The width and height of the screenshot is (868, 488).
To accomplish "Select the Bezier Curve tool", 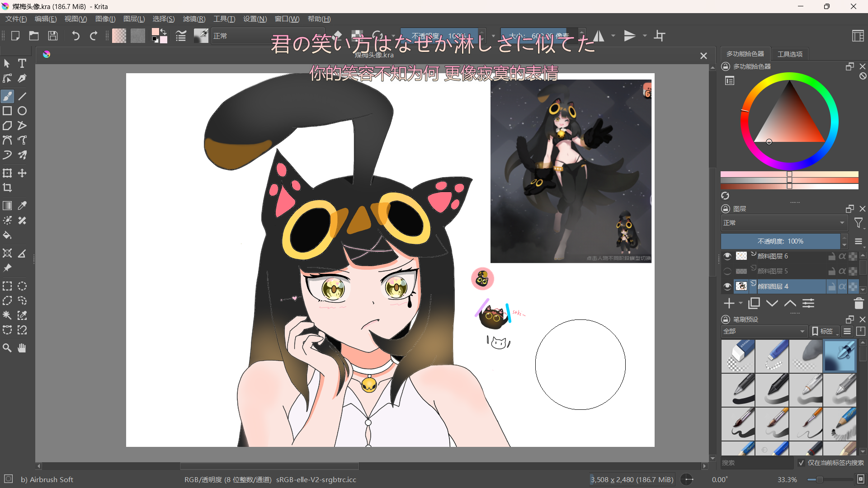I will click(7, 140).
